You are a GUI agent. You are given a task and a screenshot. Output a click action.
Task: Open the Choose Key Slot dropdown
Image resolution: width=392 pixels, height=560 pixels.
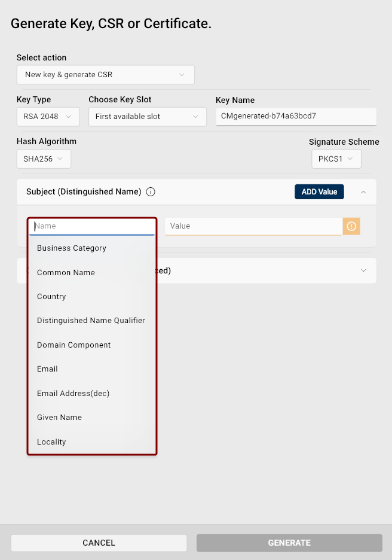click(x=147, y=117)
